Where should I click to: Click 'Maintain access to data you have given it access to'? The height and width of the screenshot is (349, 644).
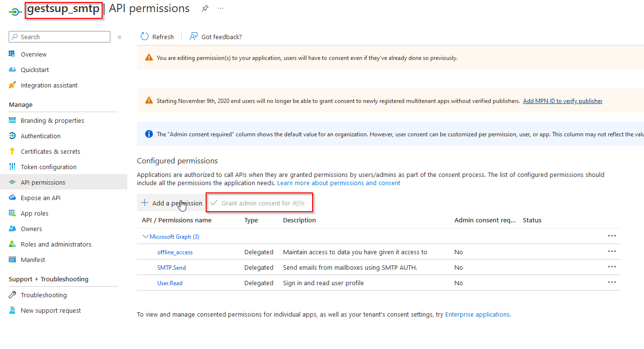(355, 252)
